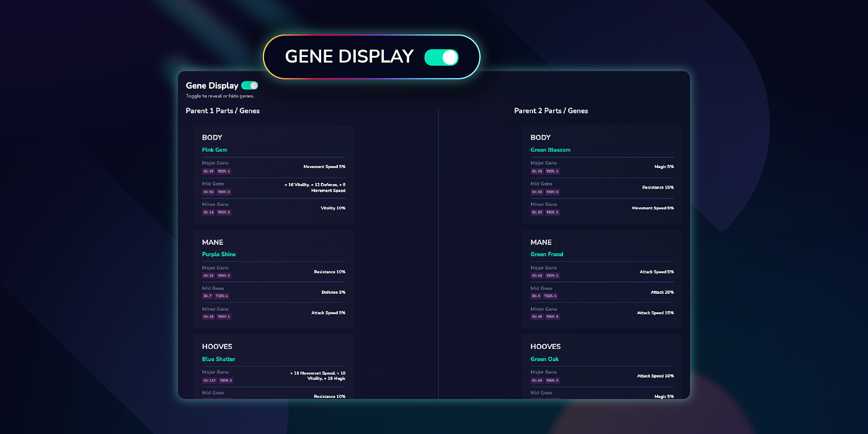Click the '+ 16 Vitality, + 12 Defense' effect text

pyautogui.click(x=315, y=187)
